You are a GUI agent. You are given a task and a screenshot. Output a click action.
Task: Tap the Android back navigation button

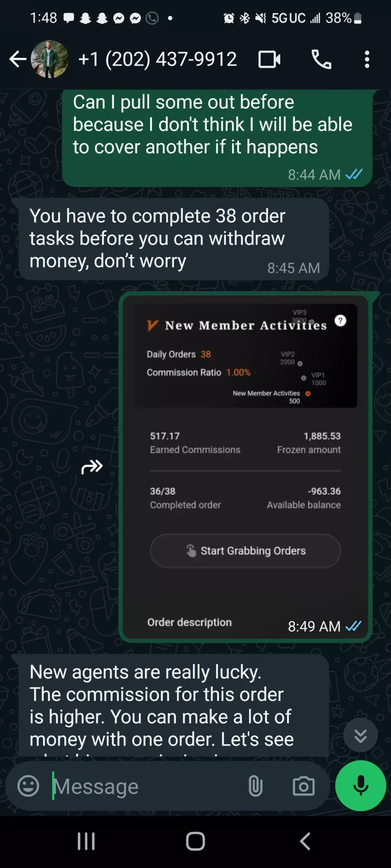(305, 841)
